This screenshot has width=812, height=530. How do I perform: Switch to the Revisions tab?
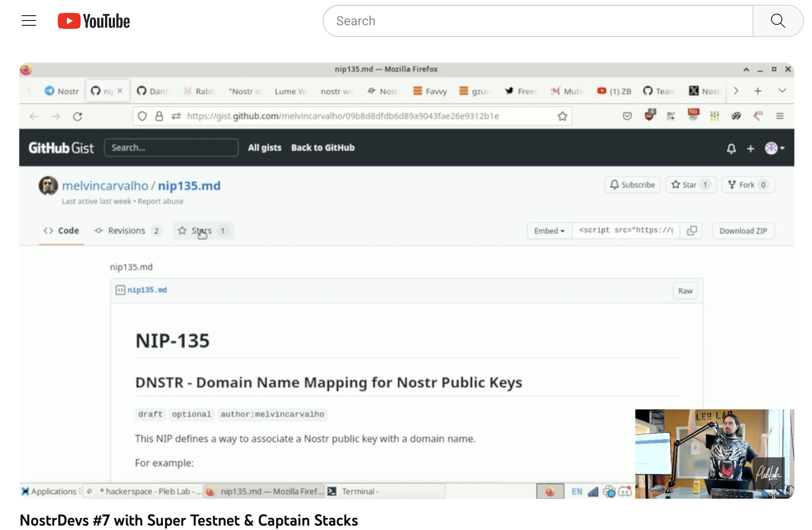pyautogui.click(x=127, y=231)
